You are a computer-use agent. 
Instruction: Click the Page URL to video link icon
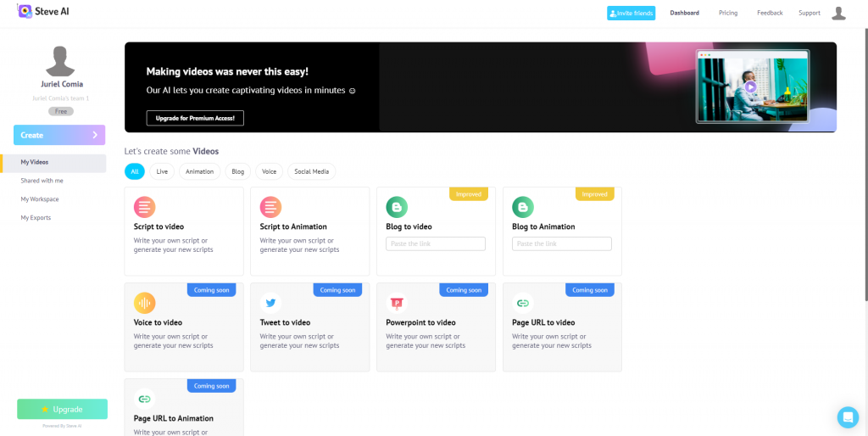tap(523, 303)
